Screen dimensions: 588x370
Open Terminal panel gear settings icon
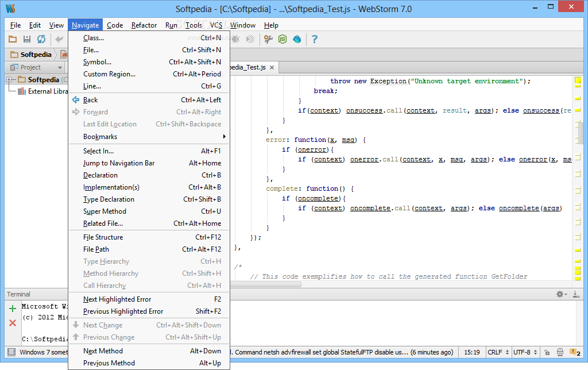point(561,294)
